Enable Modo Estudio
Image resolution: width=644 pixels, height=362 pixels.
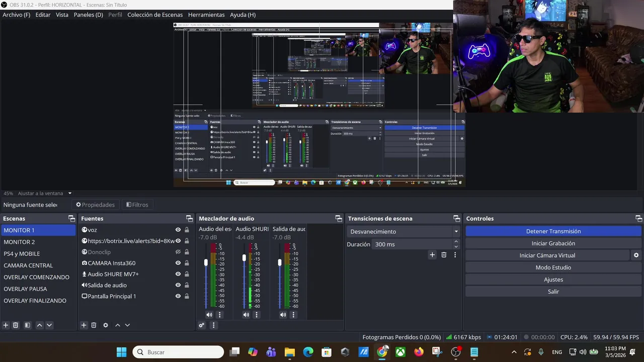tap(553, 267)
